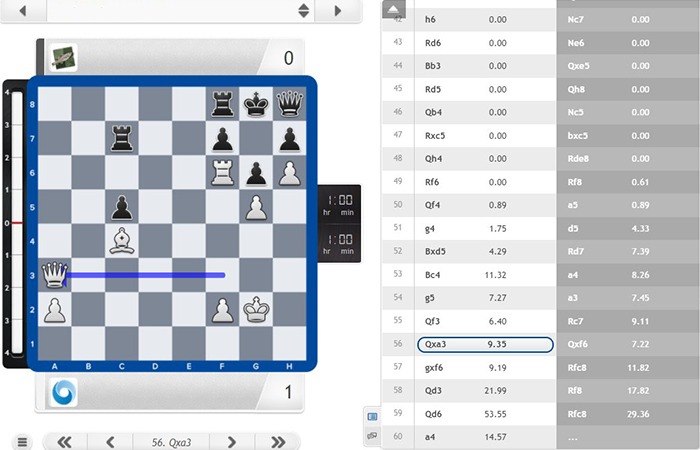700x450 pixels.
Task: Select highlighted move Qxa3 9.35
Action: [x=485, y=344]
